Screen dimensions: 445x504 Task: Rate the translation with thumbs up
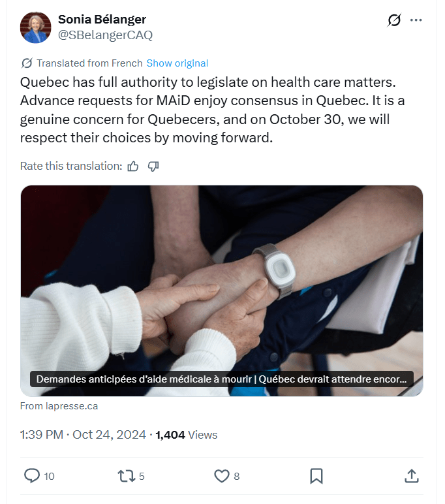[x=133, y=166]
